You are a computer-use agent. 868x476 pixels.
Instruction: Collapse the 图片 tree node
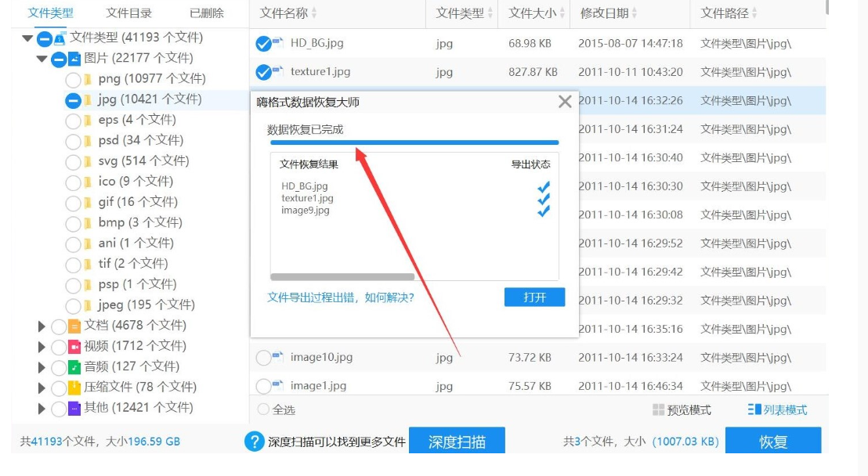click(x=42, y=59)
